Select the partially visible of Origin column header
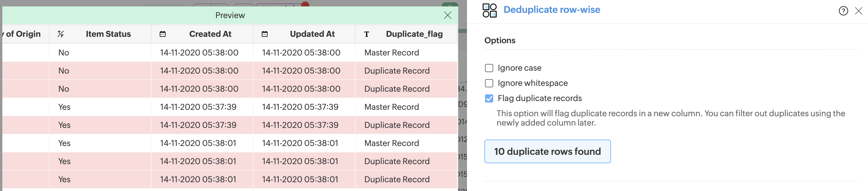This screenshot has width=868, height=191. point(23,34)
